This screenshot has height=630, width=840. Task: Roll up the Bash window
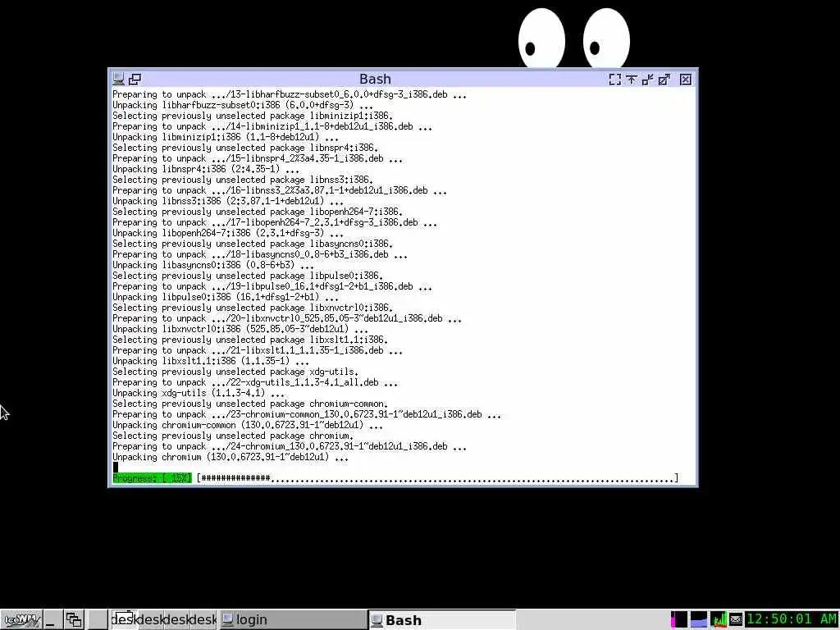click(632, 80)
